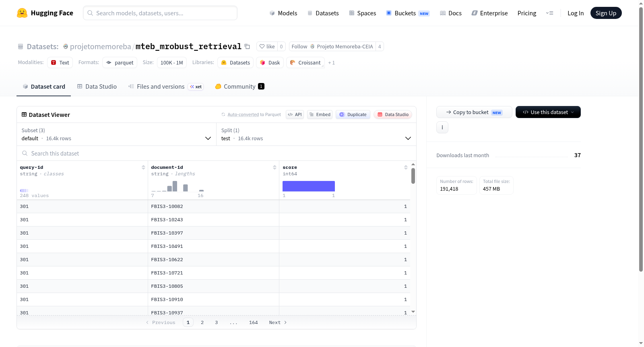Go to the Pricing page
Image resolution: width=644 pixels, height=347 pixels.
coord(527,13)
